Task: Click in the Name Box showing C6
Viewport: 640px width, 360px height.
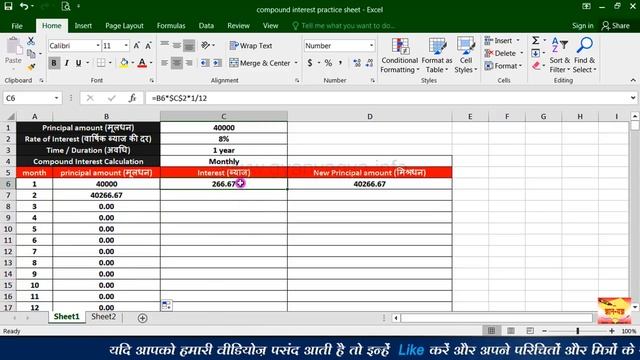Action: click(x=28, y=98)
